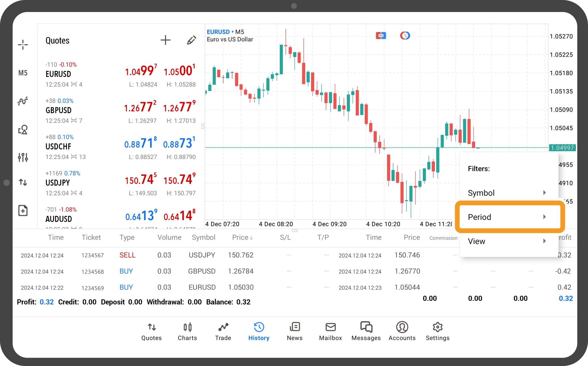Open the timeframe selector showing M5
Screen dimensions: 588x366
tap(23, 73)
